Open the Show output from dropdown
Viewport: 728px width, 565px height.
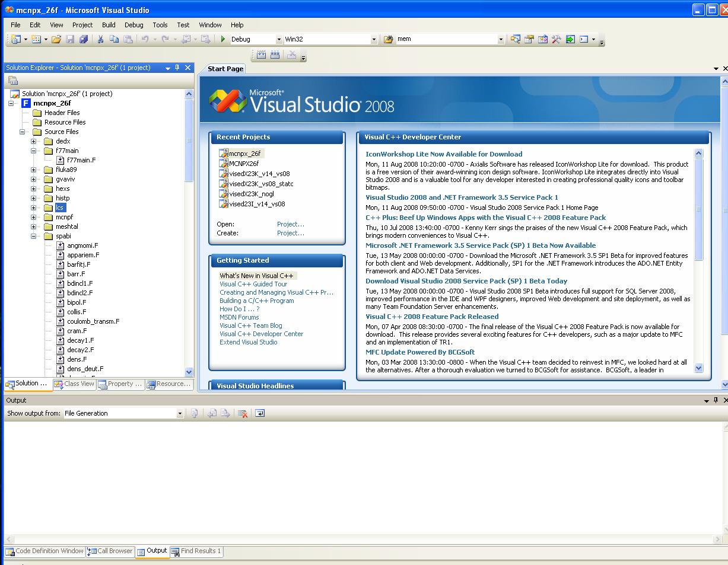point(180,413)
